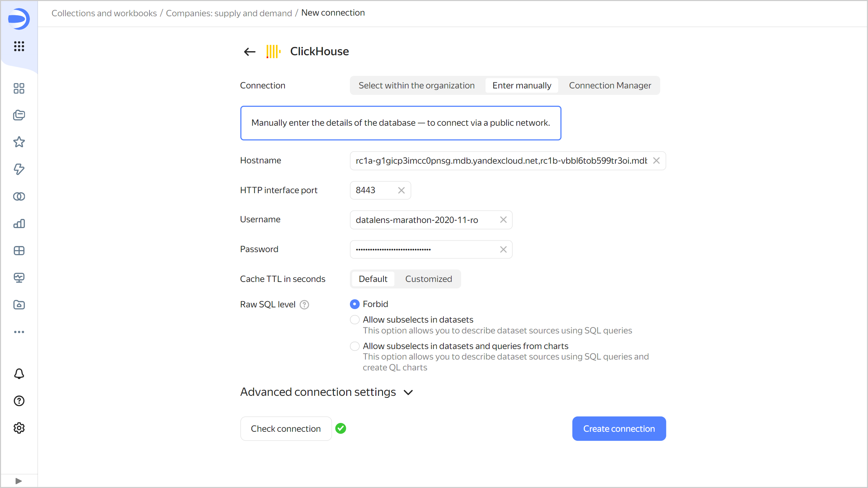Click the Raw SQL level help icon
The height and width of the screenshot is (488, 868).
point(304,305)
